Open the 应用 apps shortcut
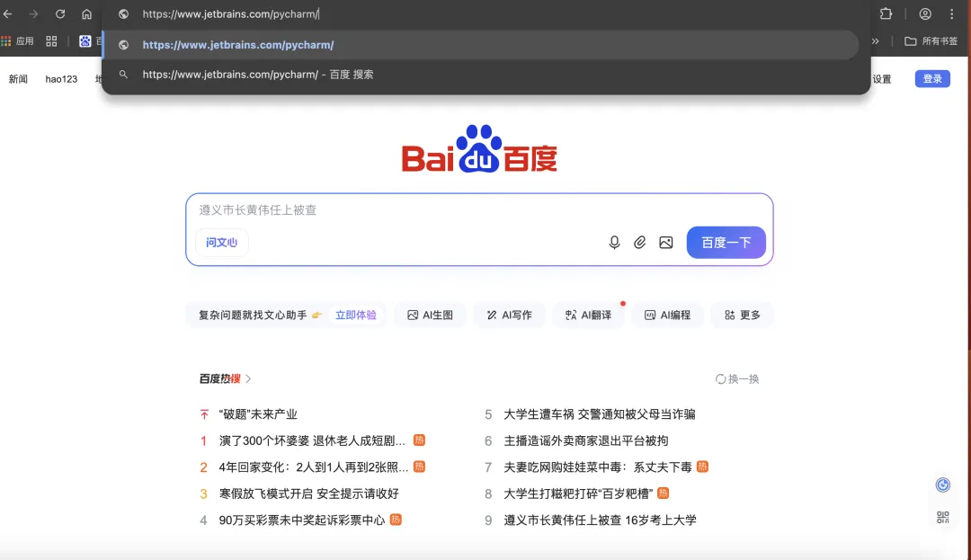 coord(17,40)
